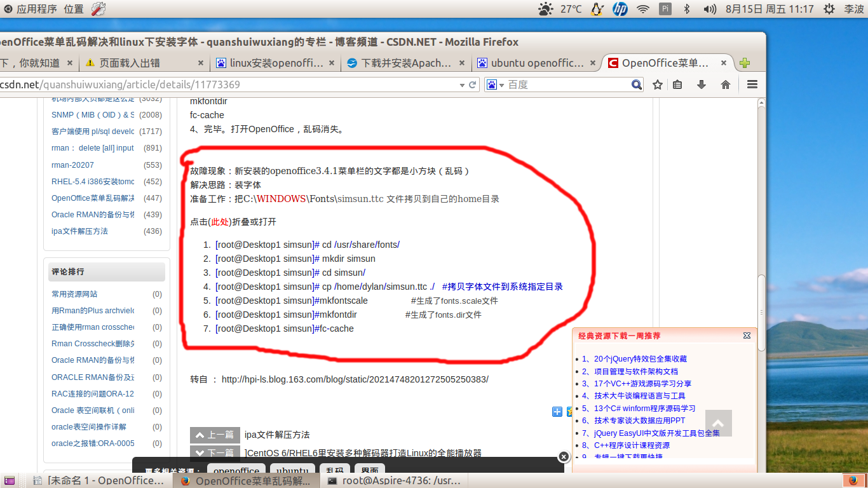Screen dimensions: 868x488
Task: Click the search magnifier icon
Action: [x=637, y=85]
